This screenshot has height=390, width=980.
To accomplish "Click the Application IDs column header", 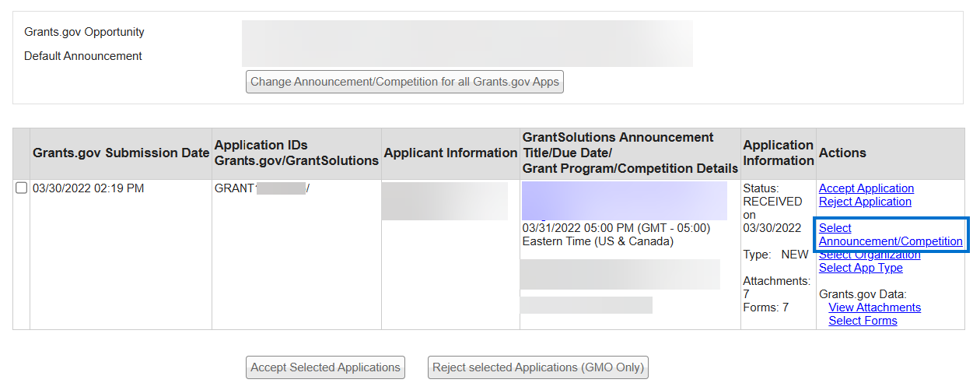I will click(296, 153).
